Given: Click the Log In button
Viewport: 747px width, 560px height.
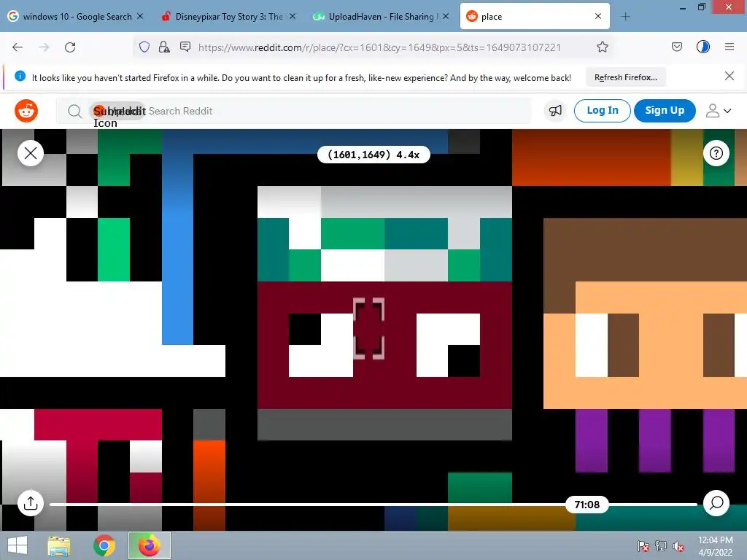Looking at the screenshot, I should (x=602, y=111).
